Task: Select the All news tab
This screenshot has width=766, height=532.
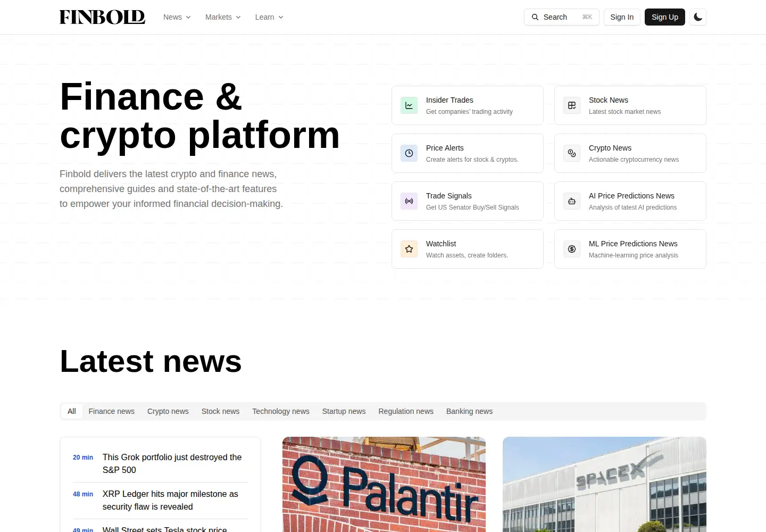Action: (72, 411)
